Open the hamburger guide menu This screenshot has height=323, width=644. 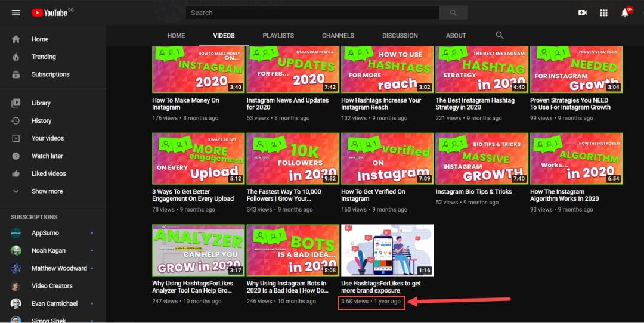pos(16,13)
